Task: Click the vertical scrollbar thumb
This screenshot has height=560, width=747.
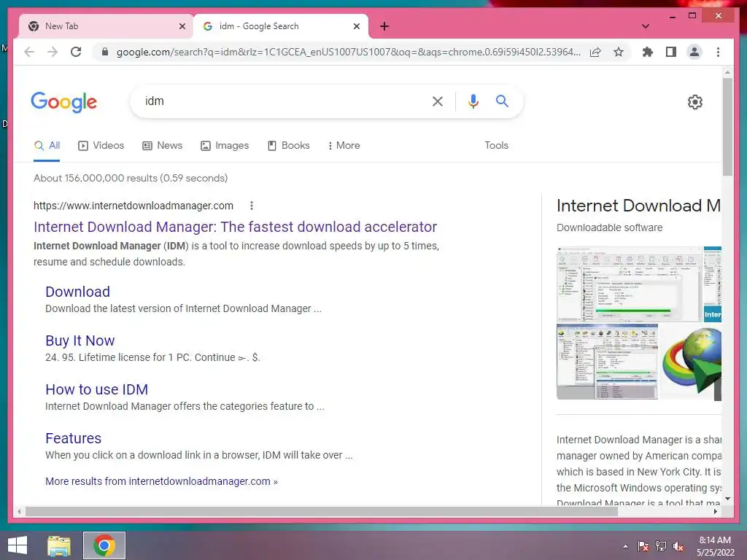Action: pos(727,127)
